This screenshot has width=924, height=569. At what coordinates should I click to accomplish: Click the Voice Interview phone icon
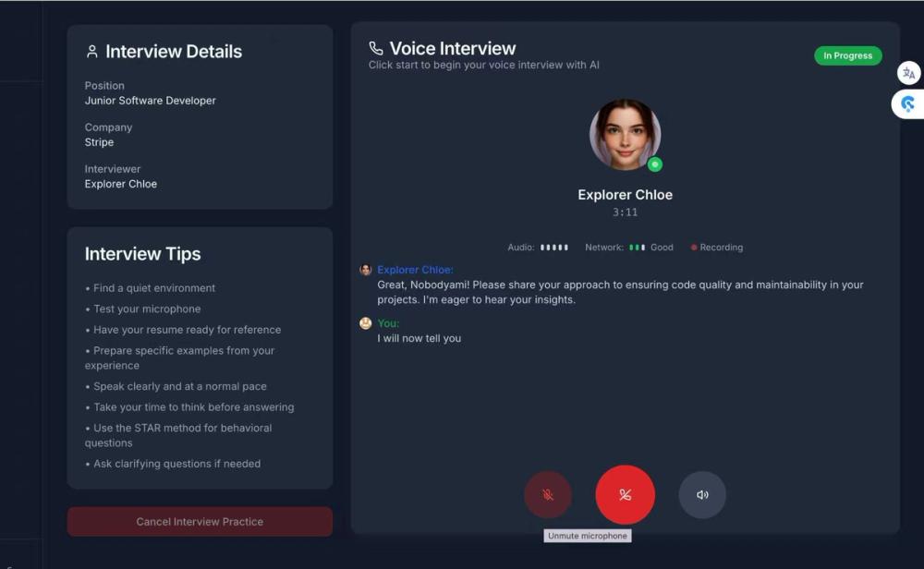coord(374,47)
